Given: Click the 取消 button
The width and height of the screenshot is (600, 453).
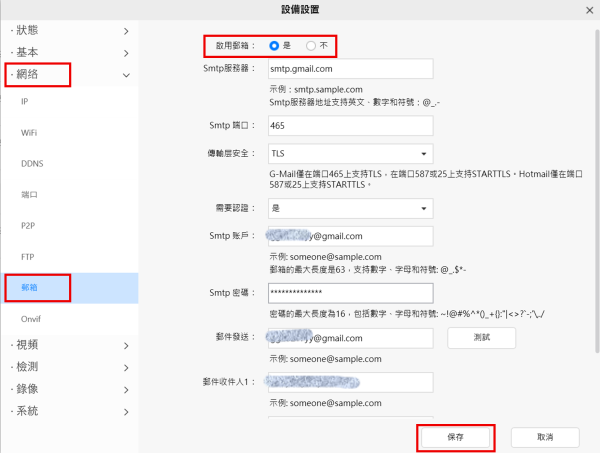Looking at the screenshot, I should click(x=544, y=437).
